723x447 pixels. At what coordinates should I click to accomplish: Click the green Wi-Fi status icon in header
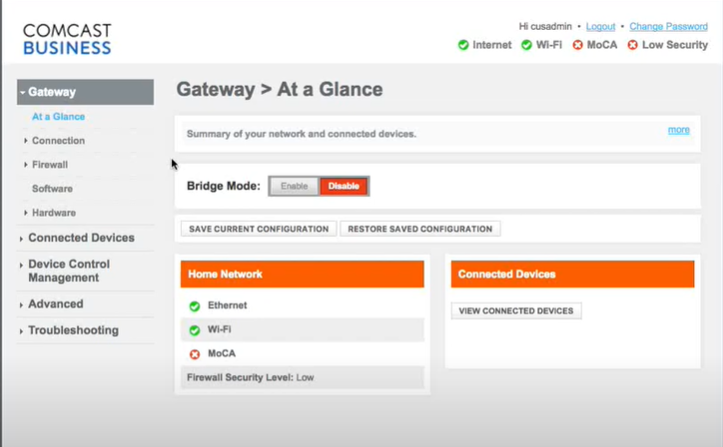click(x=527, y=45)
